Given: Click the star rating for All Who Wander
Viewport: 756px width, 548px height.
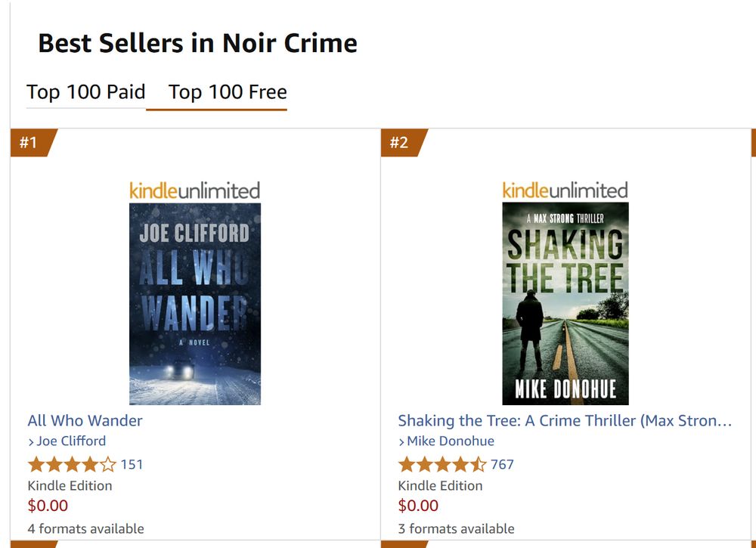Looking at the screenshot, I should coord(72,465).
